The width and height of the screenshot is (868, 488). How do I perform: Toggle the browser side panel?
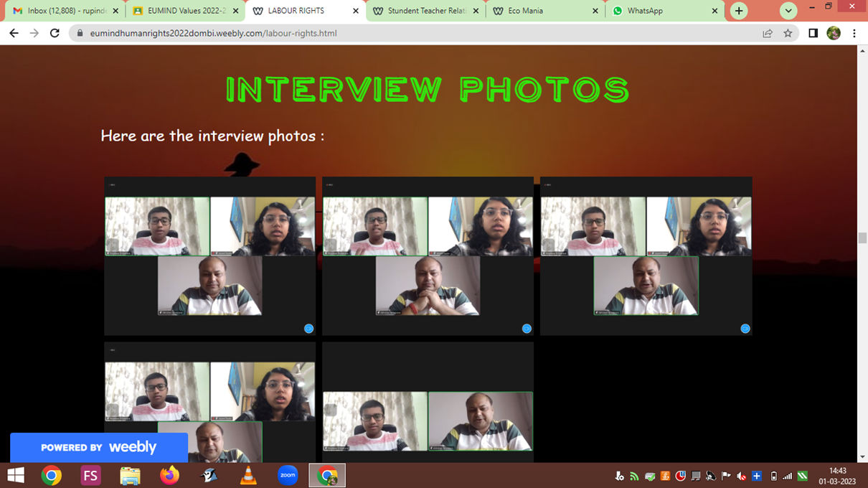tap(813, 33)
